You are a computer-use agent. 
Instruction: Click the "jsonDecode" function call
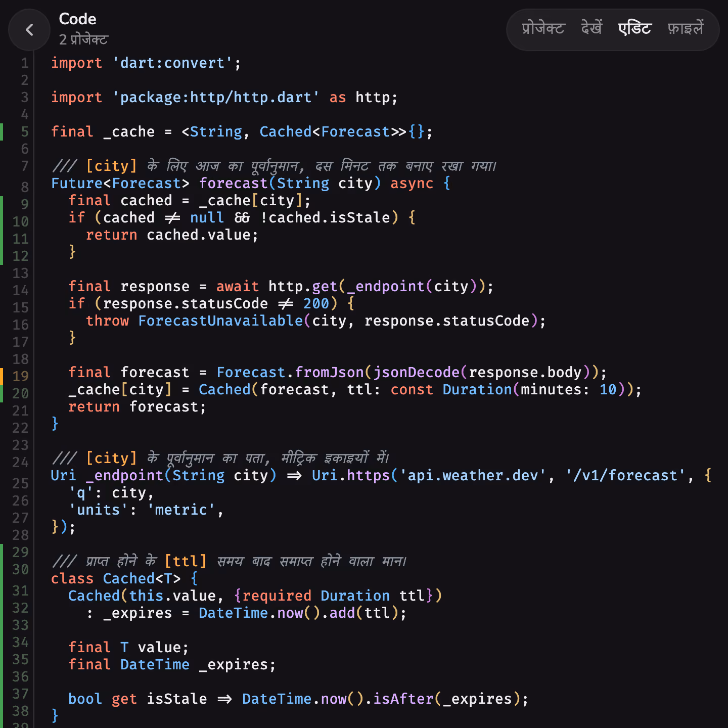416,373
